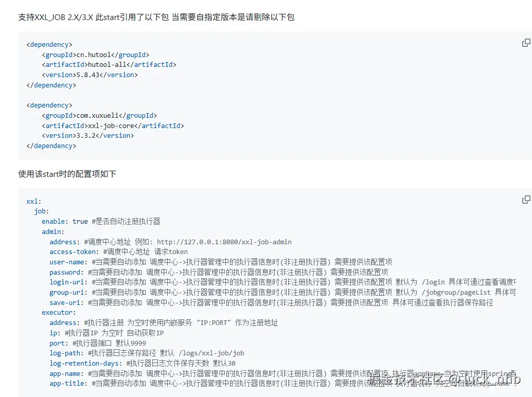Click the first opening <dependency> tag

pos(49,44)
